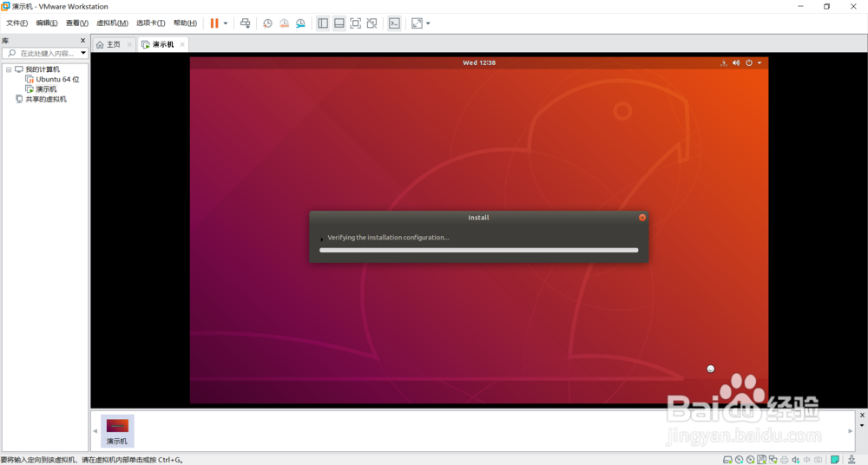Image resolution: width=868 pixels, height=465 pixels.
Task: Take a snapshot of this virtual machine
Action: pyautogui.click(x=267, y=23)
